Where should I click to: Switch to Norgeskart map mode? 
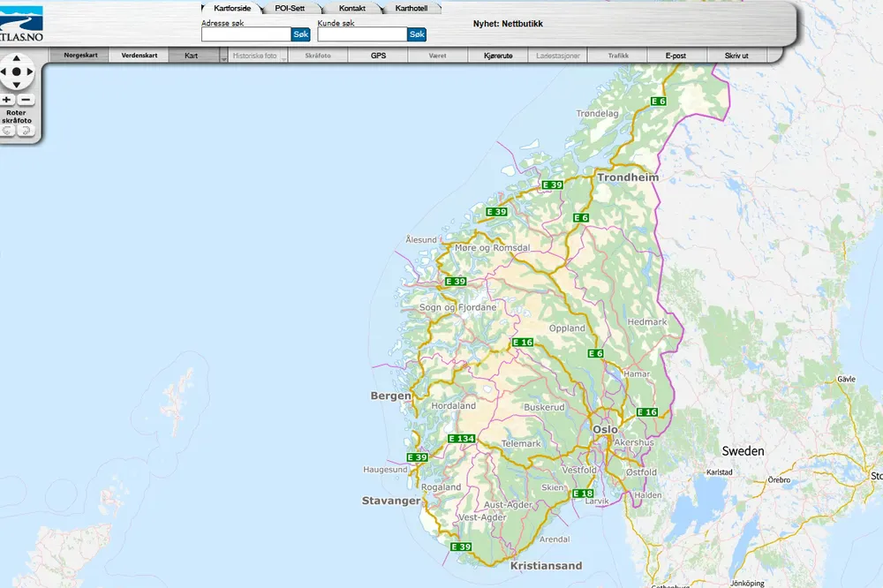click(x=80, y=56)
